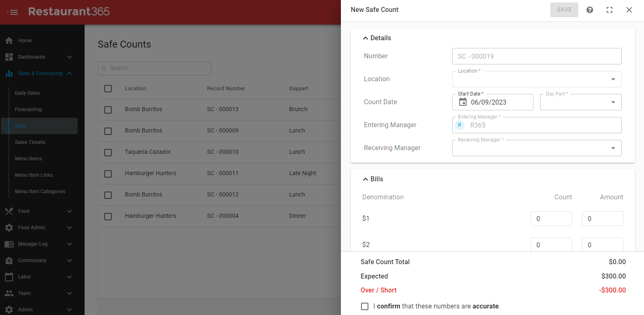This screenshot has width=644, height=315.
Task: Click the Start Date value 06/09/2023
Action: (489, 103)
